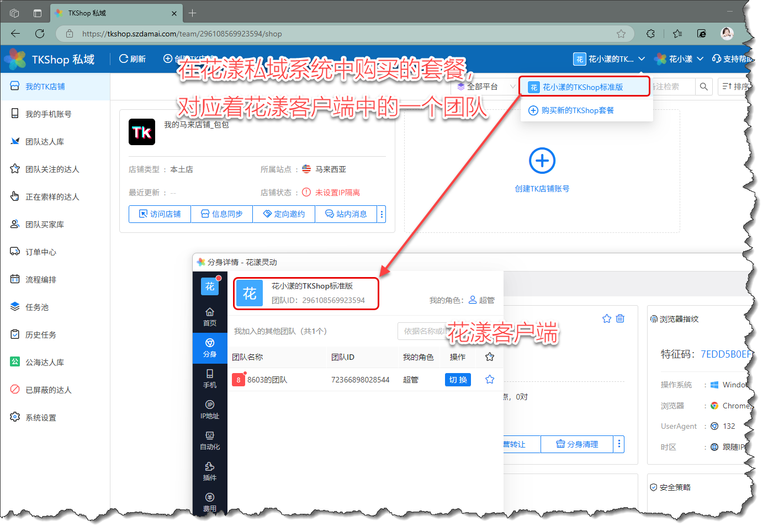Go to 团队达人库
Image resolution: width=768 pixels, height=532 pixels.
55,142
